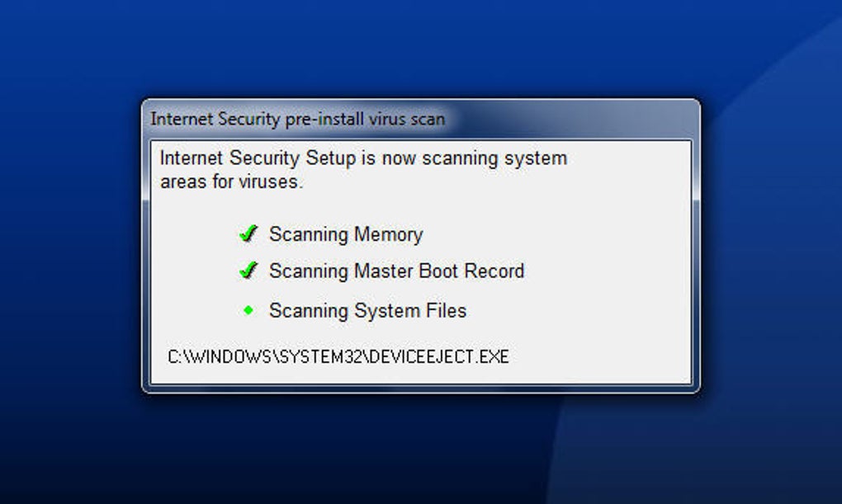842x504 pixels.
Task: Select the Scanning System Files label
Action: pos(367,311)
